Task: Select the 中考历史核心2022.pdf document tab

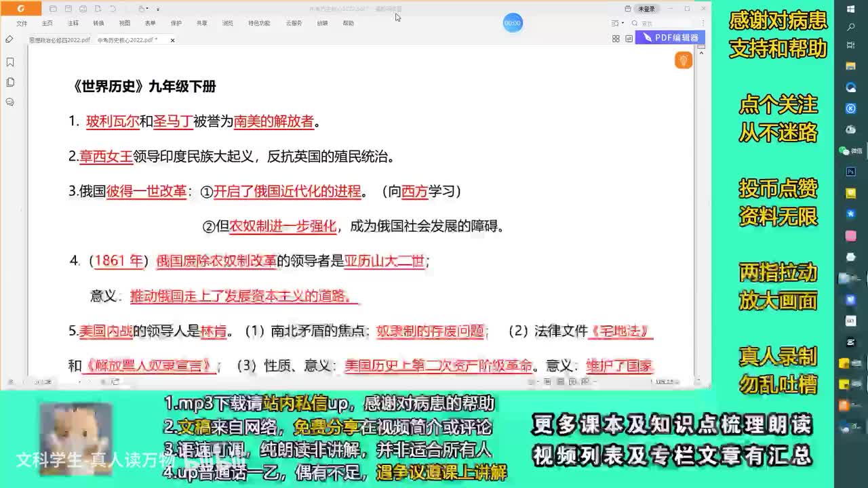Action: point(127,40)
